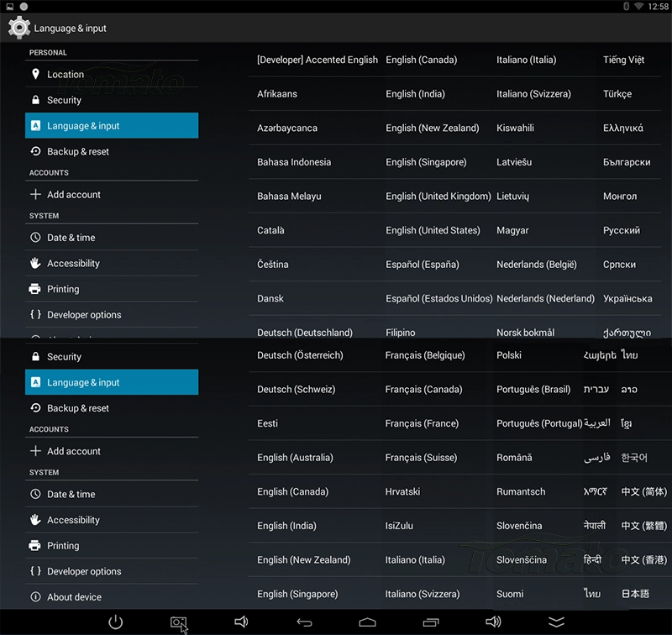Select Eesti
This screenshot has height=635, width=672.
click(267, 423)
